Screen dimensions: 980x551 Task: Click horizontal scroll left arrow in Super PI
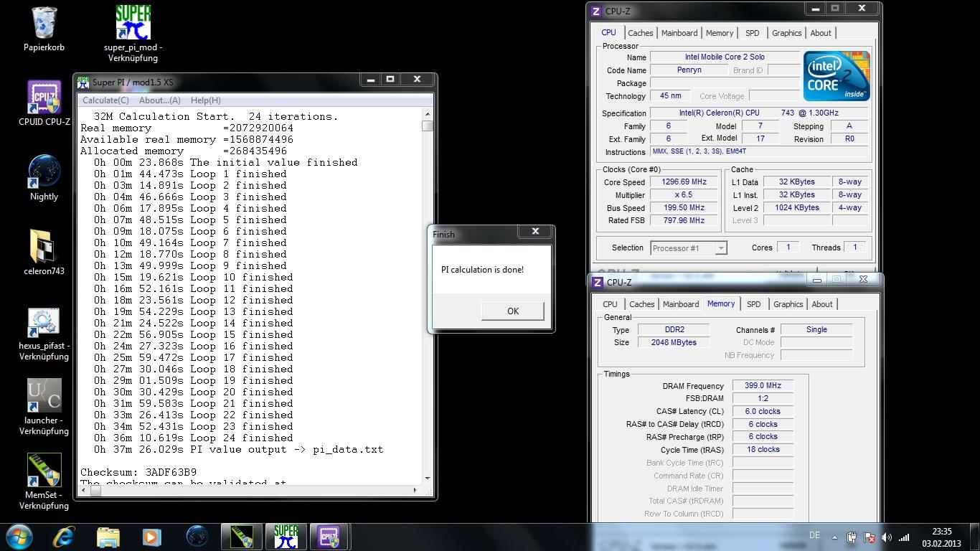(x=83, y=489)
